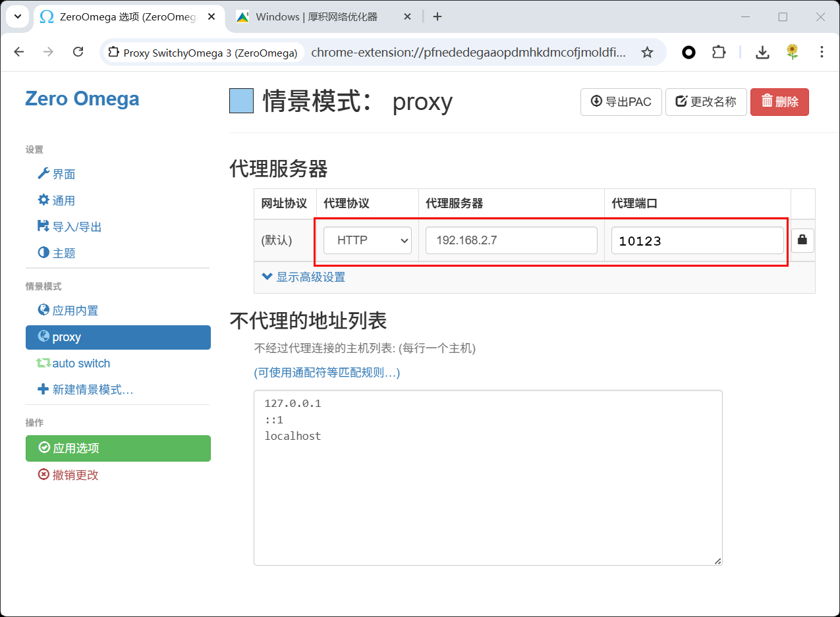Click the blue color square beside 情景模式
840x617 pixels.
click(x=241, y=101)
